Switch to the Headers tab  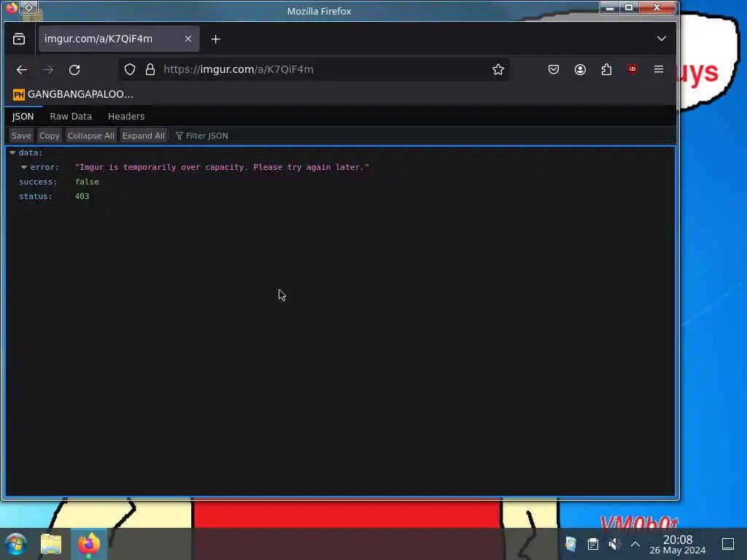pos(126,116)
